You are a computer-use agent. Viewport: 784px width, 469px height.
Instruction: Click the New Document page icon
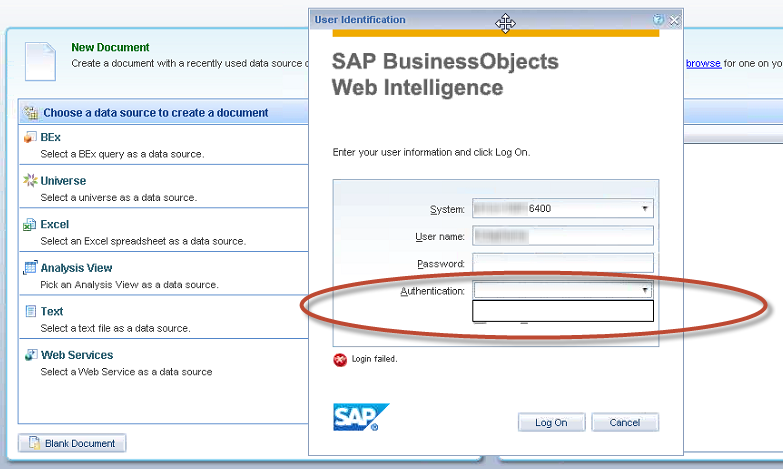point(40,62)
